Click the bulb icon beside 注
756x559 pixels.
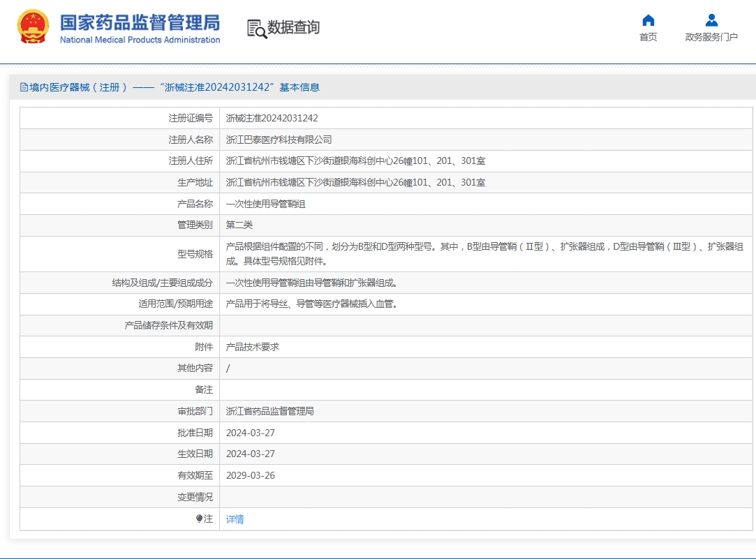point(199,519)
